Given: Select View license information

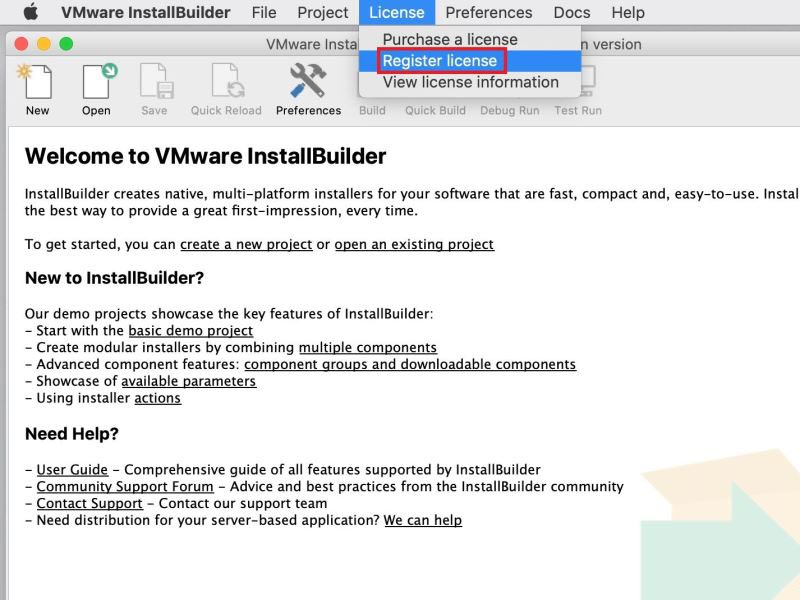Looking at the screenshot, I should click(471, 83).
